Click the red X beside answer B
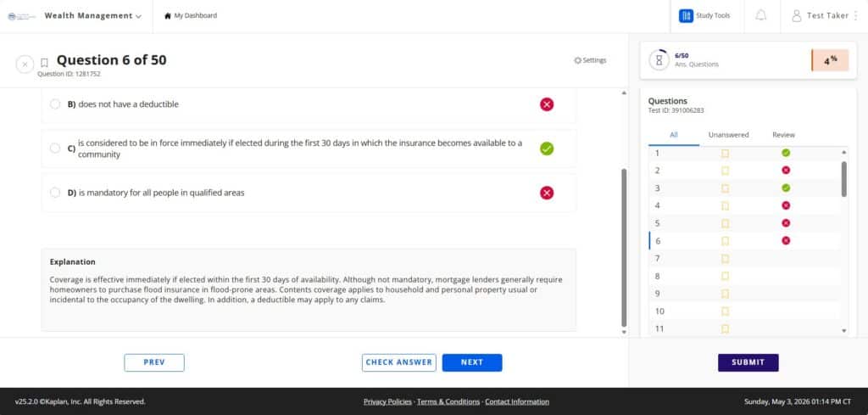The height and width of the screenshot is (415, 868). point(547,104)
